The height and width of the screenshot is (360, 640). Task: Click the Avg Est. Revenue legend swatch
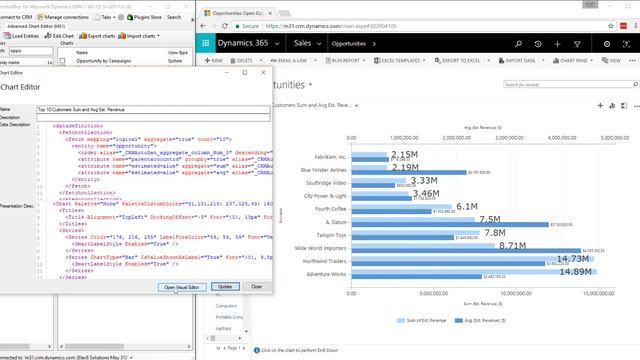tap(458, 320)
